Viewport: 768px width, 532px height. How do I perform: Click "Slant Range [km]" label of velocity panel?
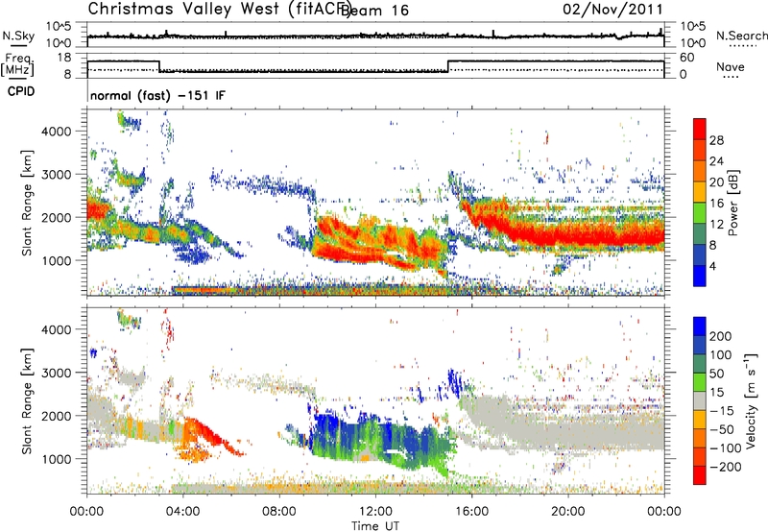point(27,401)
